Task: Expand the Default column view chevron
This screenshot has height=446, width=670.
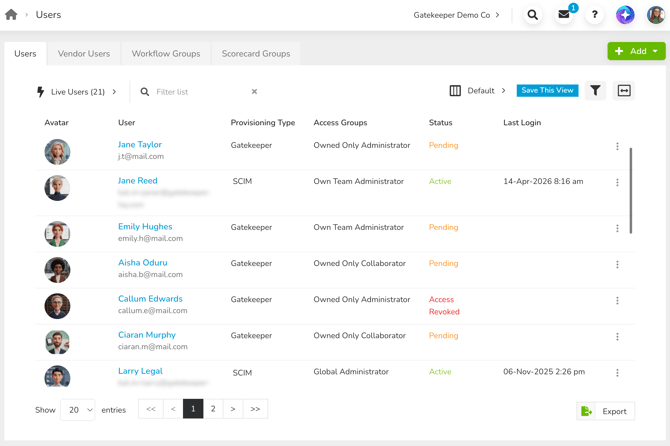Action: click(x=503, y=91)
